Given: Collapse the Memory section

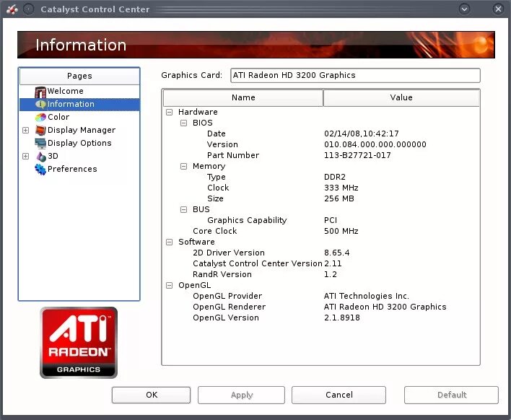Looking at the screenshot, I should 184,166.
